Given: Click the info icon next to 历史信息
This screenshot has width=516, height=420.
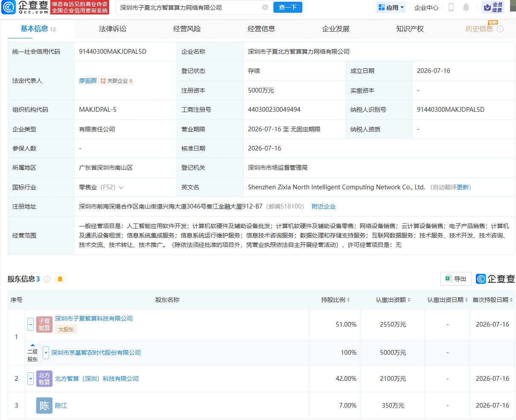Looking at the screenshot, I should point(500,29).
